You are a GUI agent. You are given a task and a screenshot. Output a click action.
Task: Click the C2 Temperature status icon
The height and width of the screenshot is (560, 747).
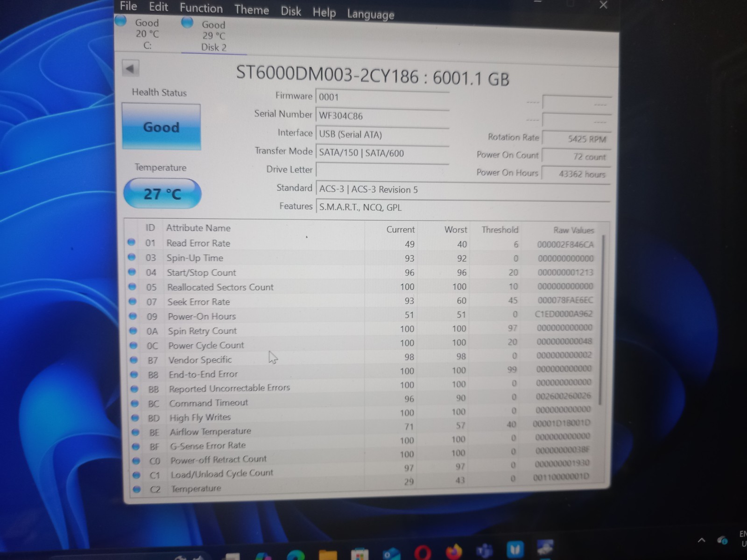tap(137, 489)
